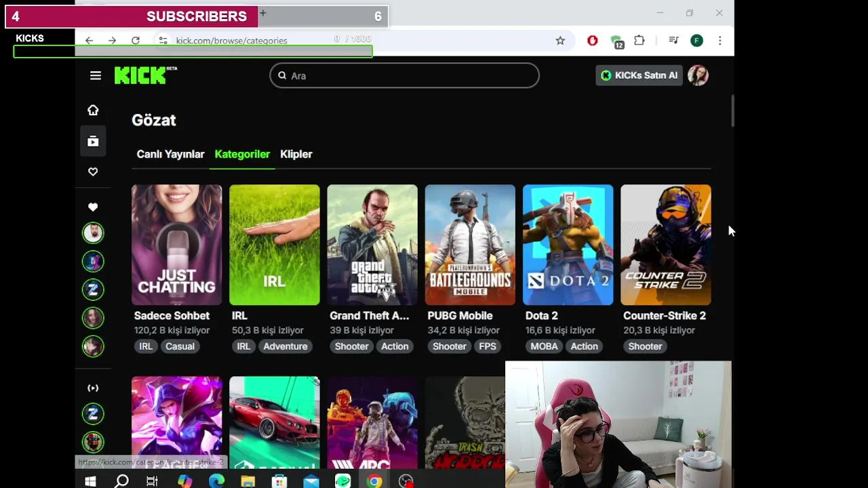Reload the page in Chrome
The height and width of the screenshot is (488, 868).
pyautogui.click(x=136, y=41)
